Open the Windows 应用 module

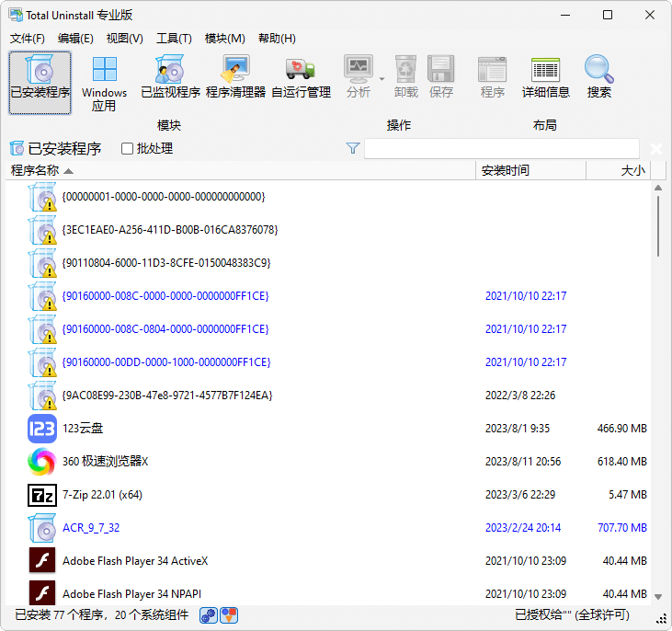pyautogui.click(x=104, y=83)
